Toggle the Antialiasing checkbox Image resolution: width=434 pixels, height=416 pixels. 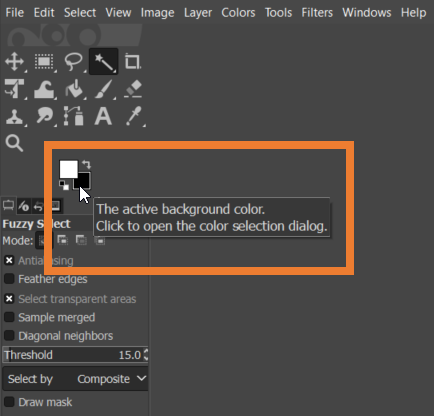[9, 260]
